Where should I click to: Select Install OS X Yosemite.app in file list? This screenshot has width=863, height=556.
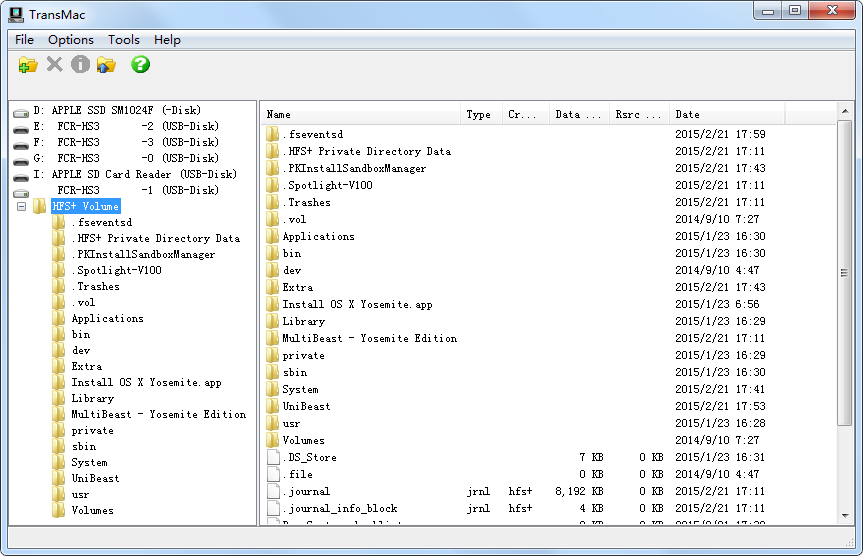pyautogui.click(x=357, y=304)
